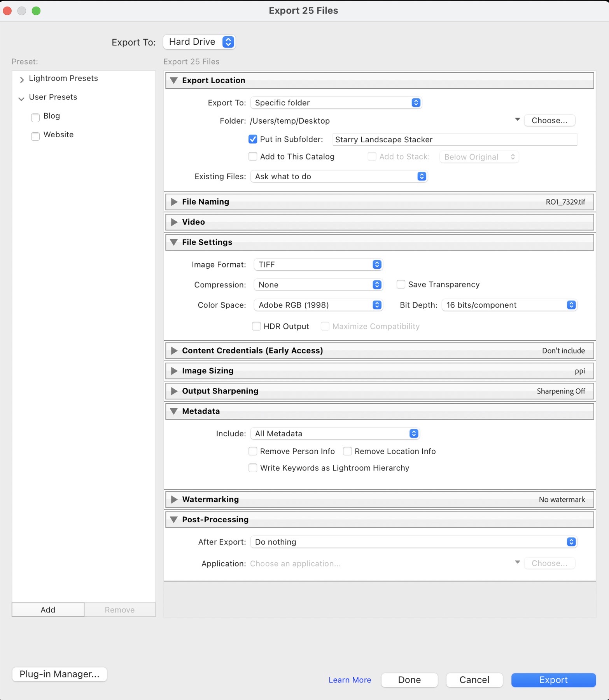Expand the File Naming section
The width and height of the screenshot is (609, 700).
point(174,202)
